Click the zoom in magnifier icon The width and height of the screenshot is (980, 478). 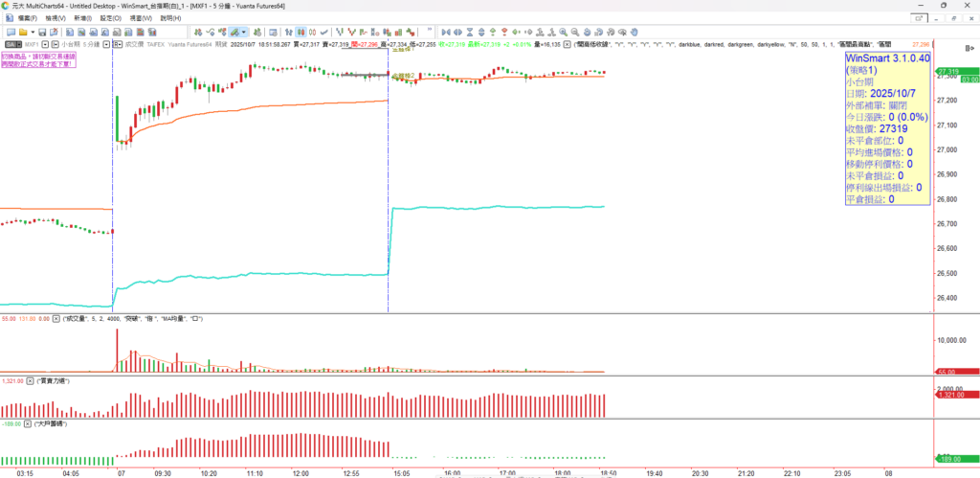564,32
